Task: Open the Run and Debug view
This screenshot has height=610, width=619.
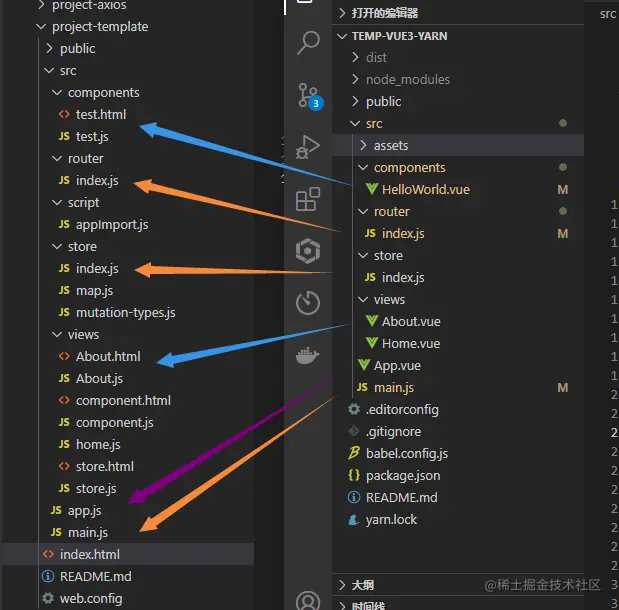Action: pos(308,147)
